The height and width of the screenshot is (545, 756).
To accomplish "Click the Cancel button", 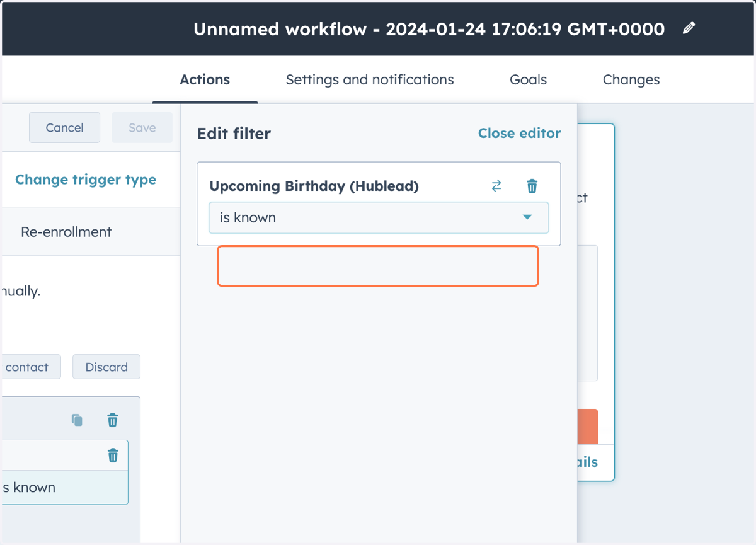I will coord(64,127).
